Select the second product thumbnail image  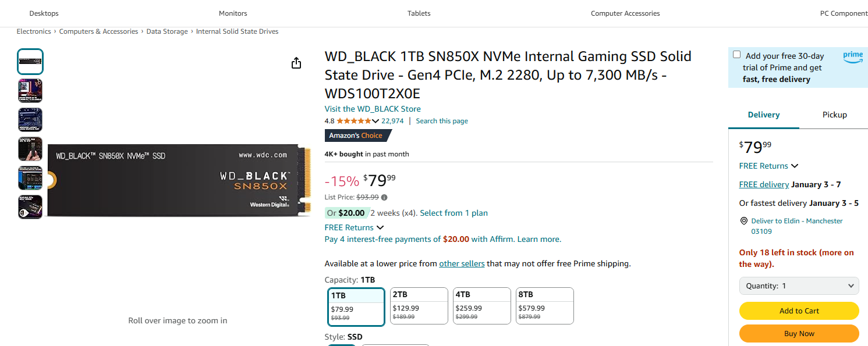pos(30,91)
